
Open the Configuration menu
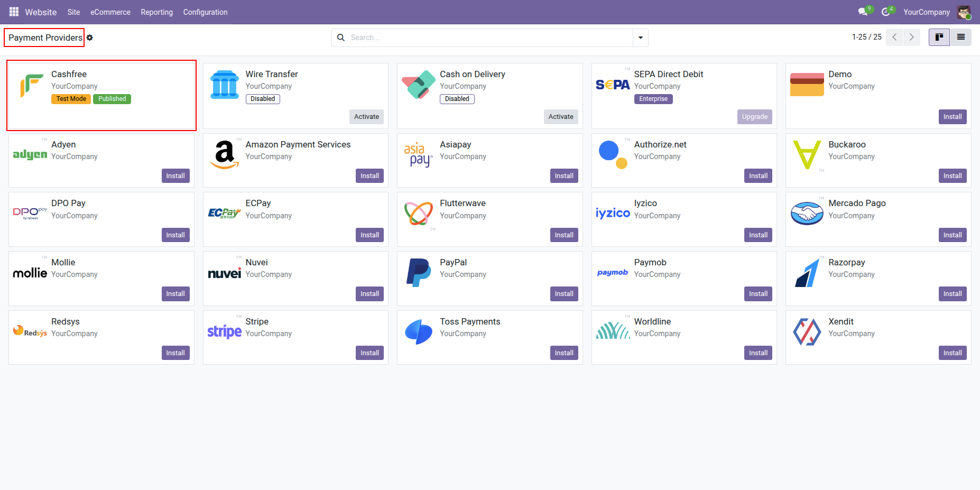206,12
